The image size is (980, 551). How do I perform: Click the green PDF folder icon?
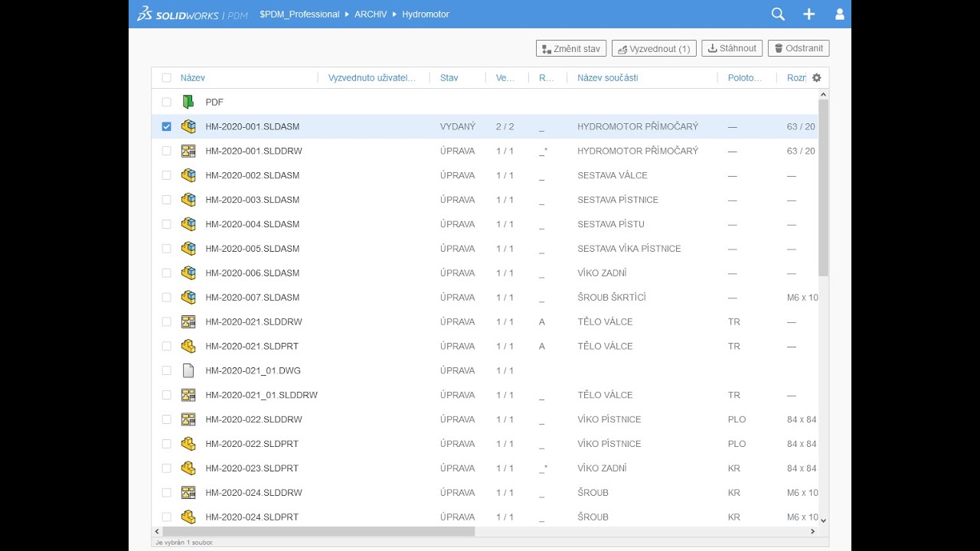tap(188, 102)
